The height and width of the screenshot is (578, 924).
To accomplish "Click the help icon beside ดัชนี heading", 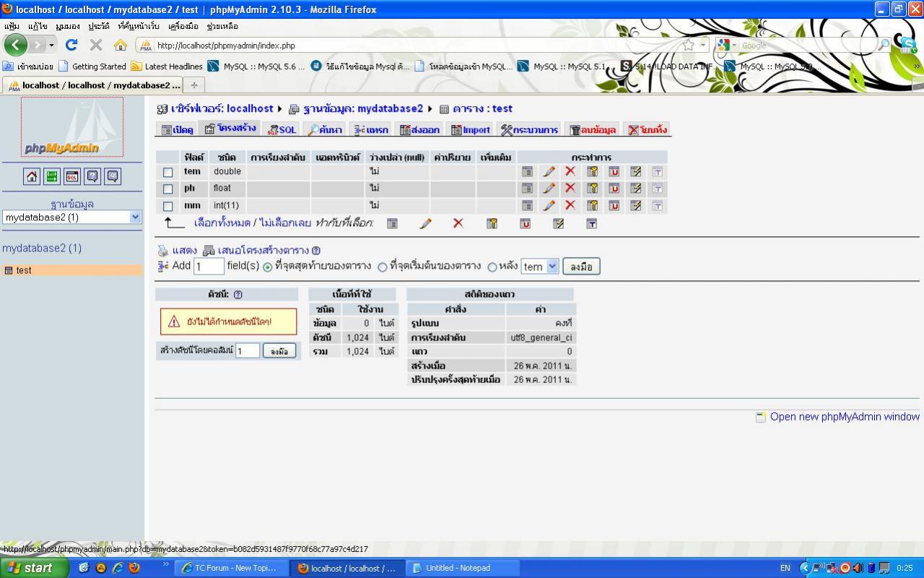I will 238,295.
